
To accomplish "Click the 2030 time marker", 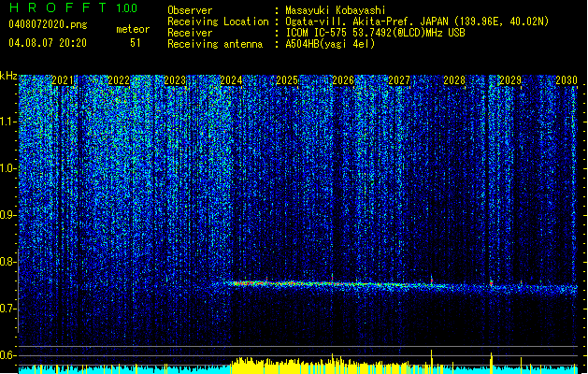I will tap(566, 80).
